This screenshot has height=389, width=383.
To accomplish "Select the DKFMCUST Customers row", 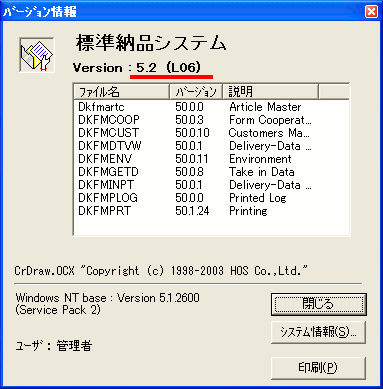I will click(211, 133).
